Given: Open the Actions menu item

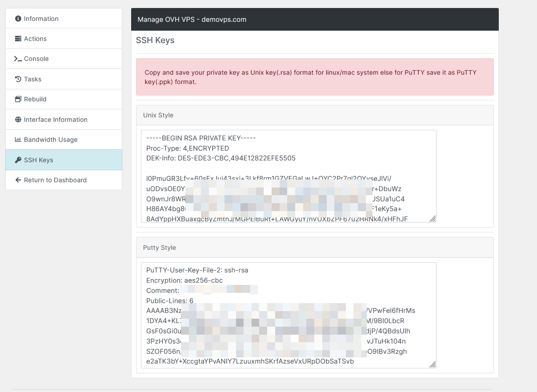Looking at the screenshot, I should 64,39.
